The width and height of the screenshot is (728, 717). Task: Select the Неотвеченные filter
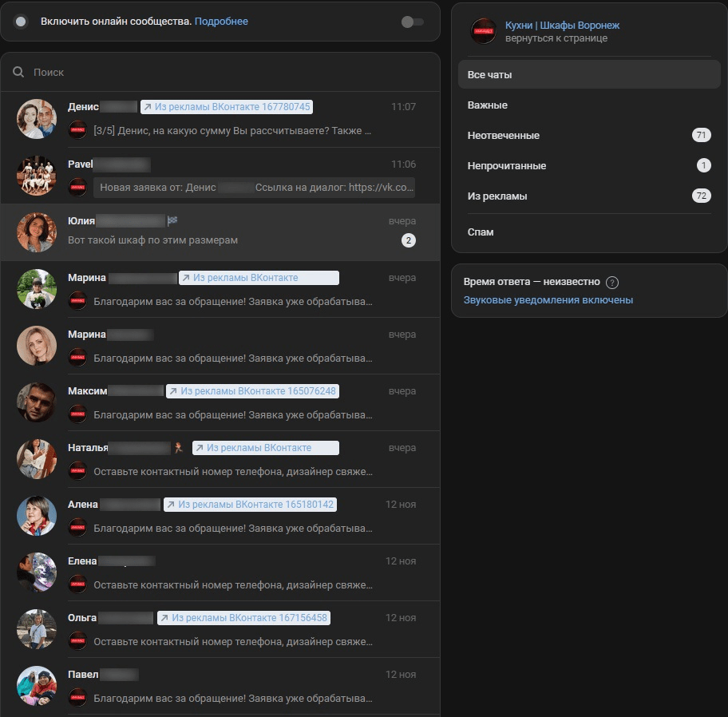[x=589, y=135]
